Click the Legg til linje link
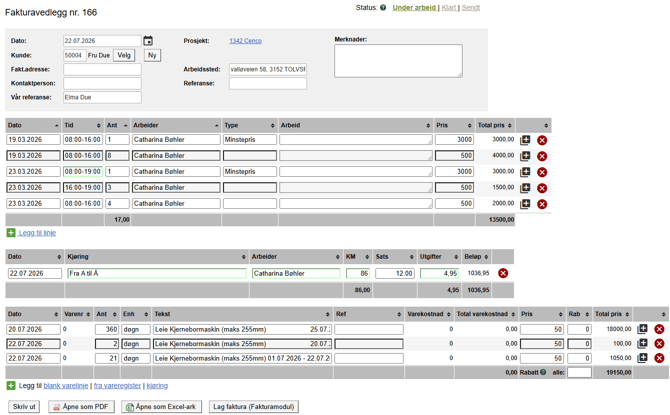This screenshot has width=670, height=415. click(37, 233)
